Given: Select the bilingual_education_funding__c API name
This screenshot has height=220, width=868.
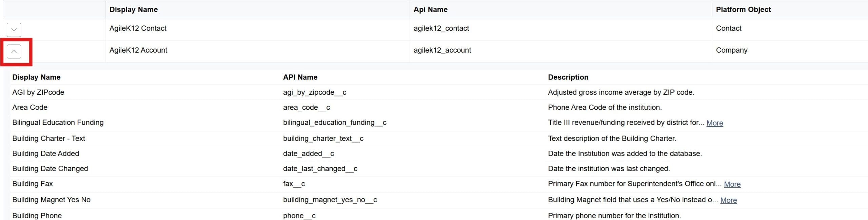Looking at the screenshot, I should coord(335,122).
